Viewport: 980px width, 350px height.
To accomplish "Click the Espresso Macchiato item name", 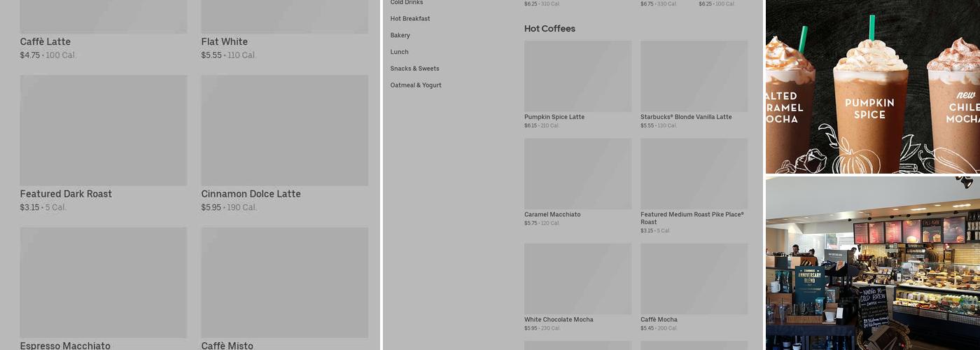I will [x=65, y=345].
